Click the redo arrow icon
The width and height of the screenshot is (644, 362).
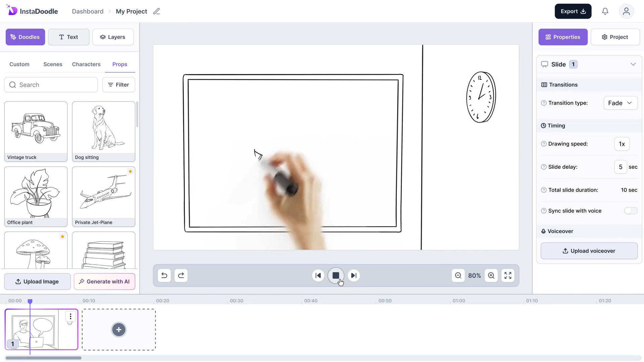(x=181, y=276)
